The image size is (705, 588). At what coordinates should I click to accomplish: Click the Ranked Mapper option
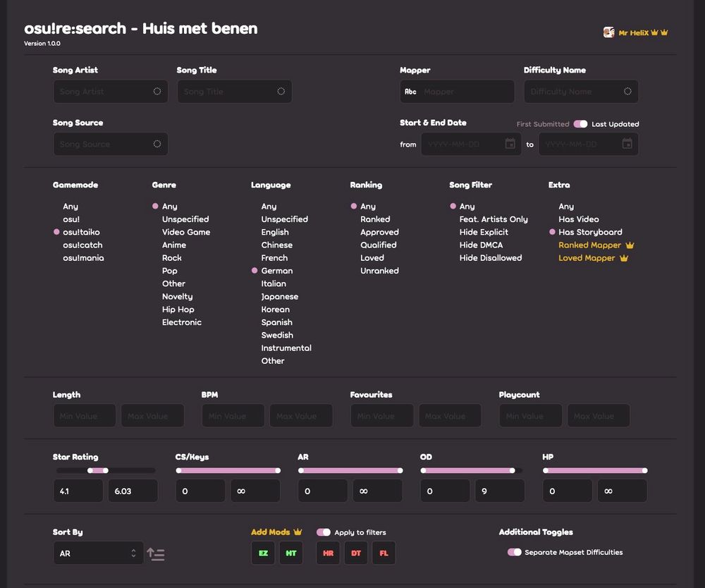[589, 245]
